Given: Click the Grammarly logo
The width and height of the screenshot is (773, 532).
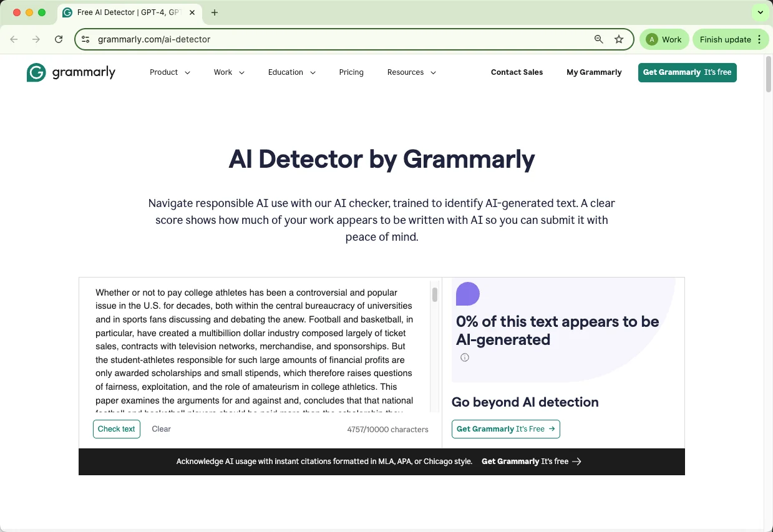Looking at the screenshot, I should click(71, 72).
